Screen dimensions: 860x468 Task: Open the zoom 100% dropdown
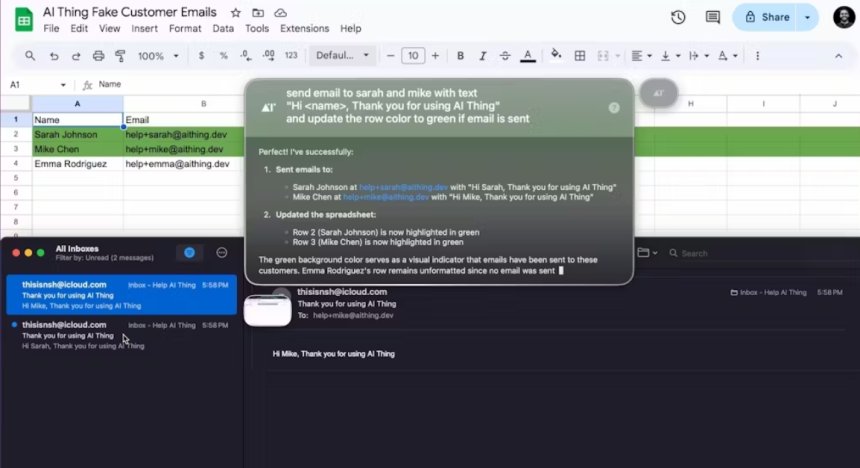coord(158,55)
